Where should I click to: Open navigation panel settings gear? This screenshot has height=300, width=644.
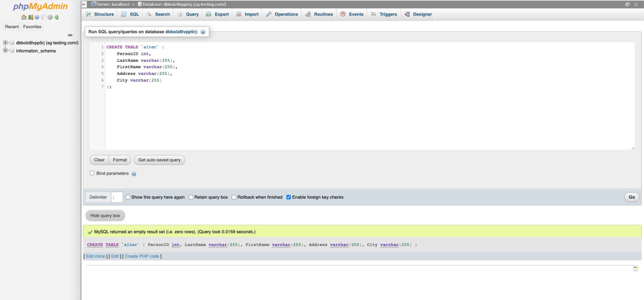point(50,17)
